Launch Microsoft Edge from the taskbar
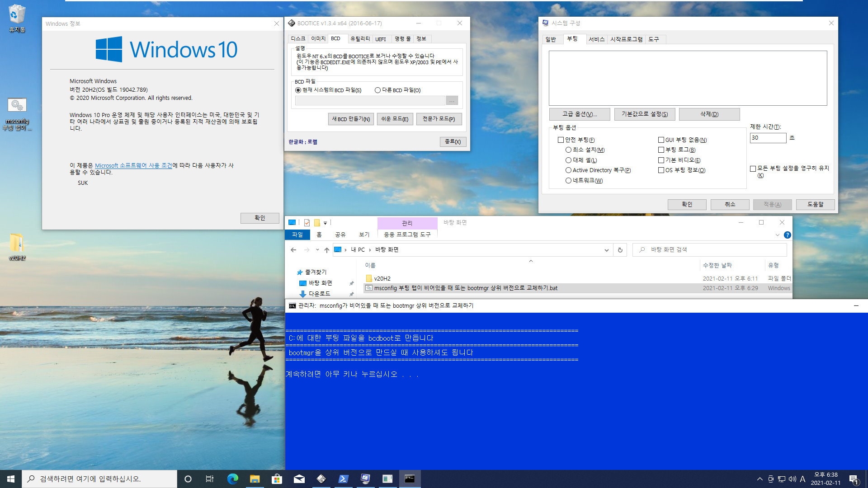The image size is (868, 488). click(x=232, y=479)
